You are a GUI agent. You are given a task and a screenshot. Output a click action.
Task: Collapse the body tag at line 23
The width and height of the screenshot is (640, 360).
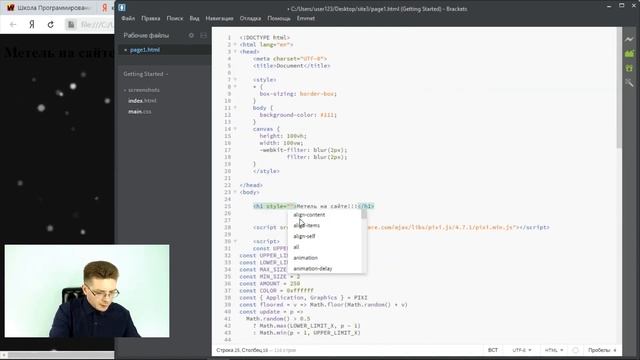coord(235,192)
